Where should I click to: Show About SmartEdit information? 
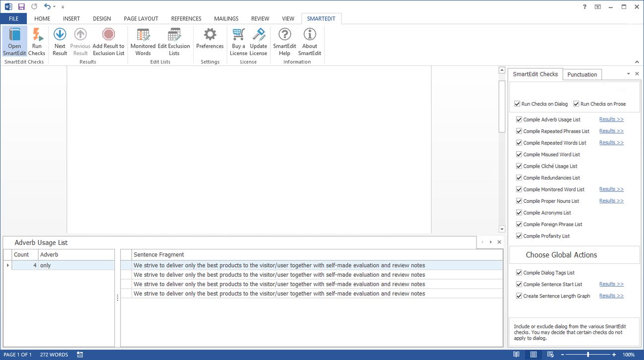(310, 42)
